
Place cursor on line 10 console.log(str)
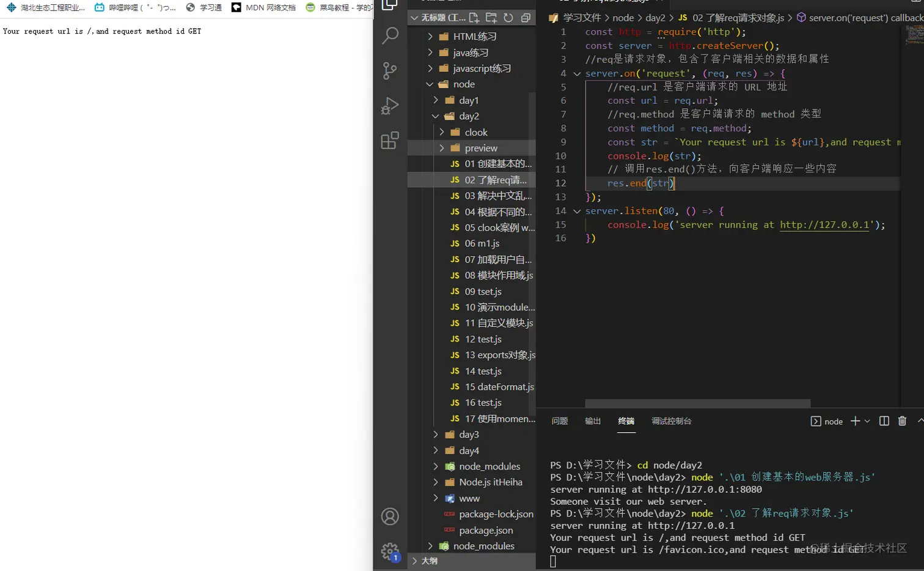click(654, 156)
